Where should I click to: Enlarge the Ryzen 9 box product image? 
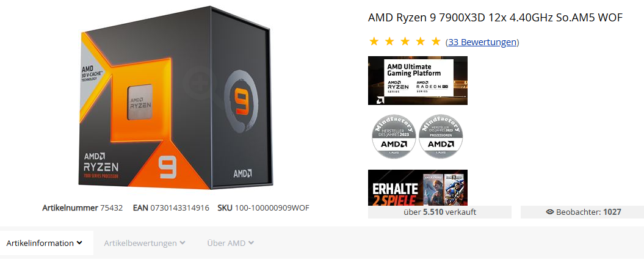click(x=176, y=98)
